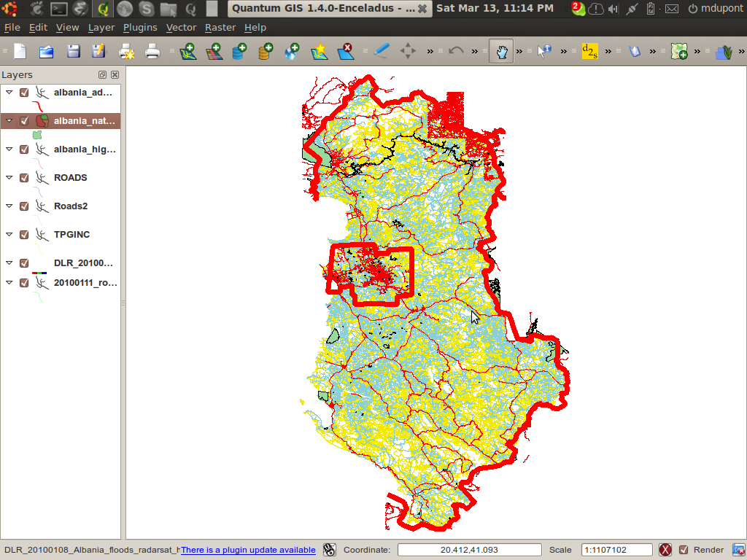This screenshot has width=747, height=560.
Task: Click the Save Project As icon
Action: coord(98,51)
